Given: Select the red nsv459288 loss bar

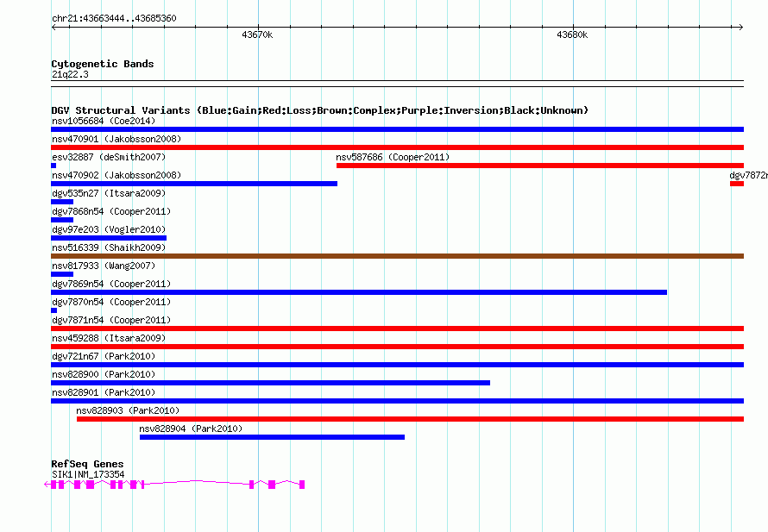Looking at the screenshot, I should pyautogui.click(x=397, y=347).
